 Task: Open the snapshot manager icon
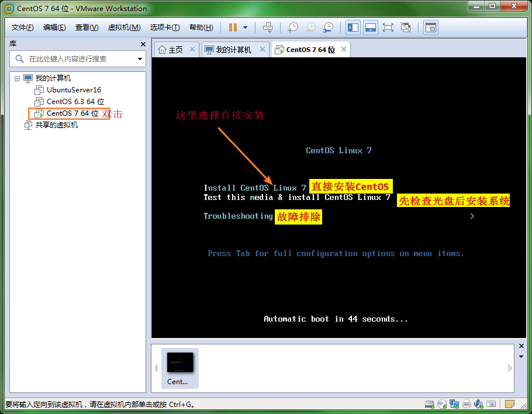point(328,27)
